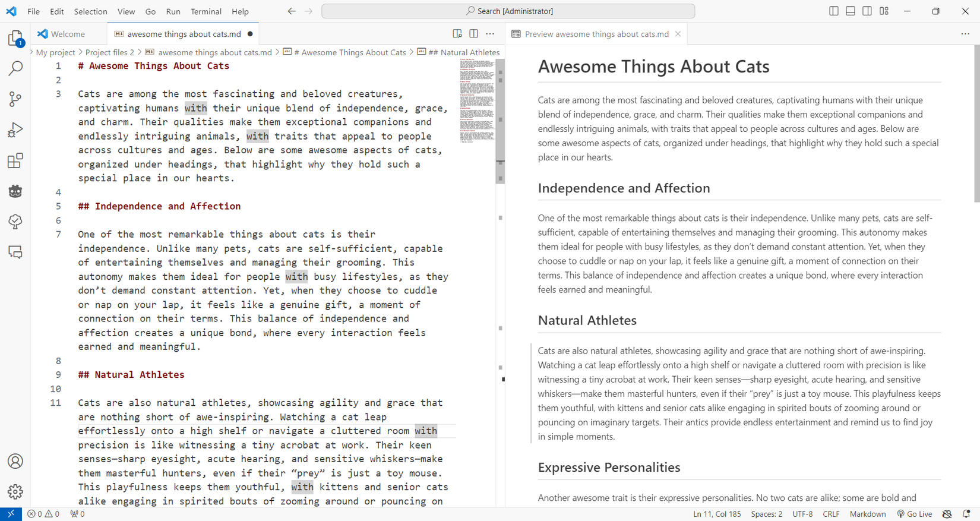The width and height of the screenshot is (980, 521).
Task: Click the Go Live button
Action: point(915,514)
